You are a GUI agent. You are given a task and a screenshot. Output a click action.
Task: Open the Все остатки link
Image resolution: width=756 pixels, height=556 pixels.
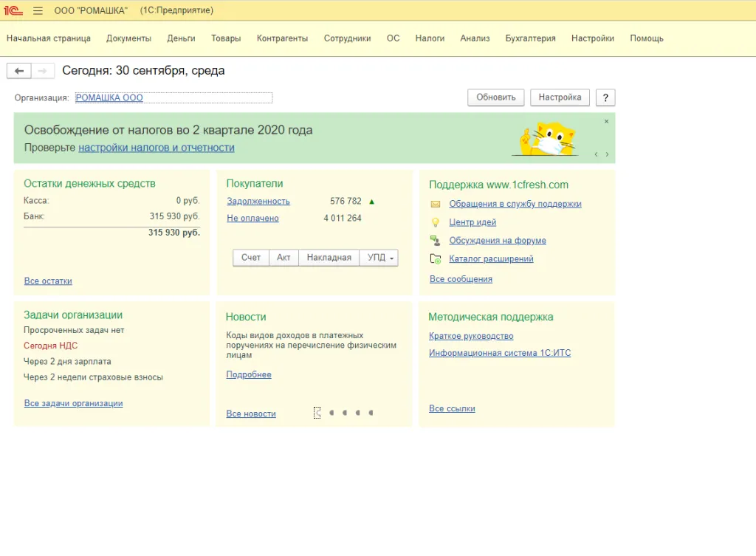coord(46,281)
